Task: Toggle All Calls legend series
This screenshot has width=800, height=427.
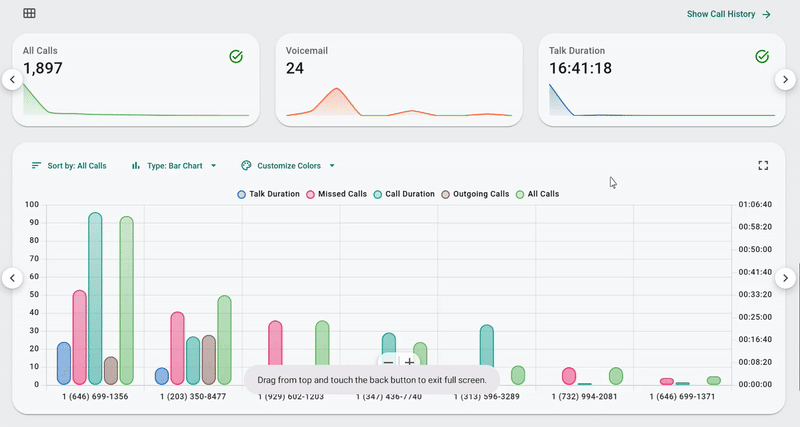Action: 537,194
